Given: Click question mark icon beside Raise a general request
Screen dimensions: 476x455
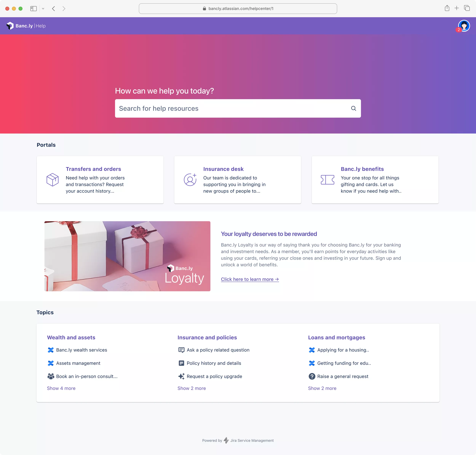Looking at the screenshot, I should pos(312,376).
